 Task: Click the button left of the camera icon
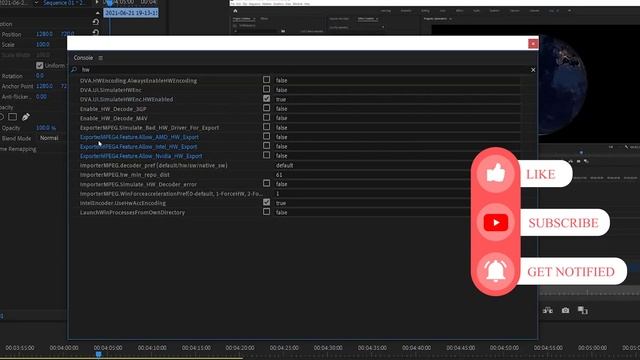click(548, 311)
